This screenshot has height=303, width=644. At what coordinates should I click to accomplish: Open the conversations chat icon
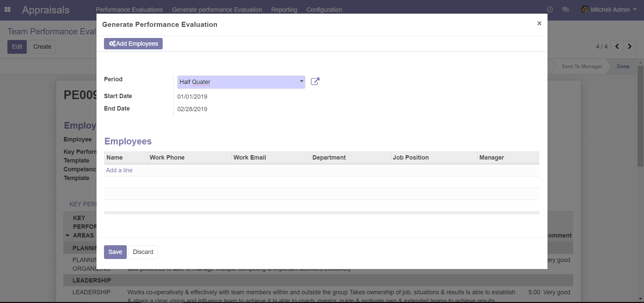(566, 9)
